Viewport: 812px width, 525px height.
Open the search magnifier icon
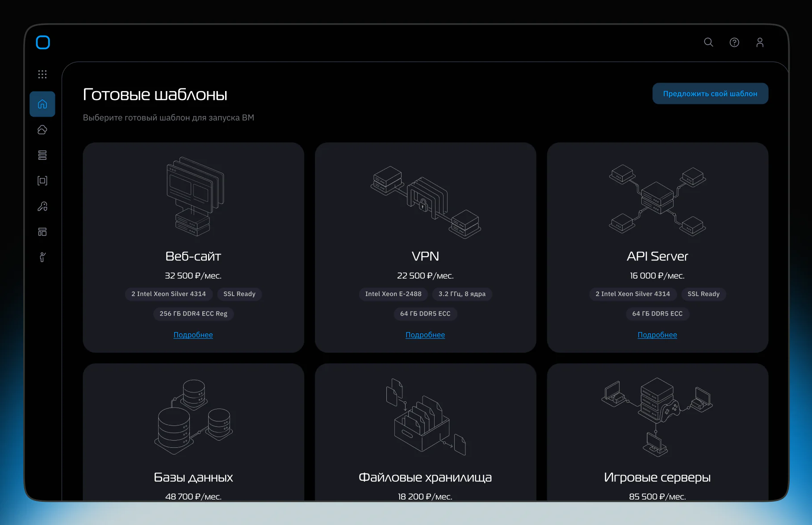708,42
